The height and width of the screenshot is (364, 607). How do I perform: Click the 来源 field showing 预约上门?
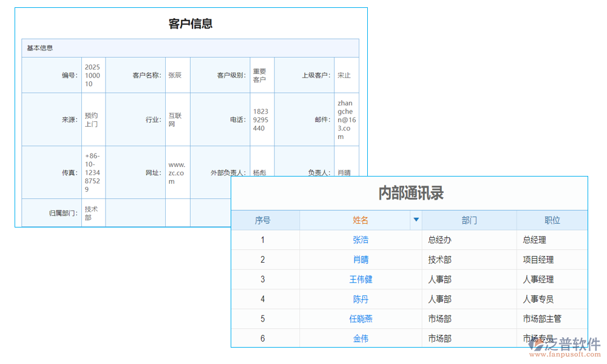click(x=93, y=119)
